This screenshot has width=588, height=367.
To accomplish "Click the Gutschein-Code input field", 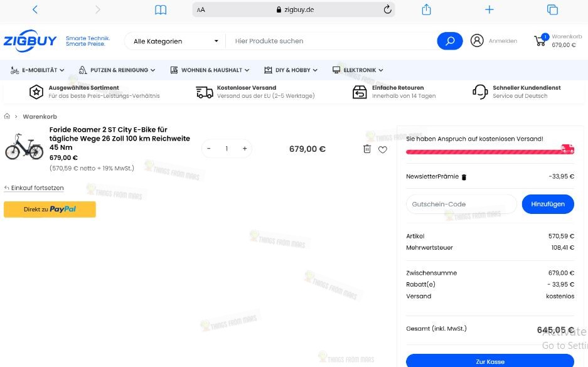I will tap(461, 205).
